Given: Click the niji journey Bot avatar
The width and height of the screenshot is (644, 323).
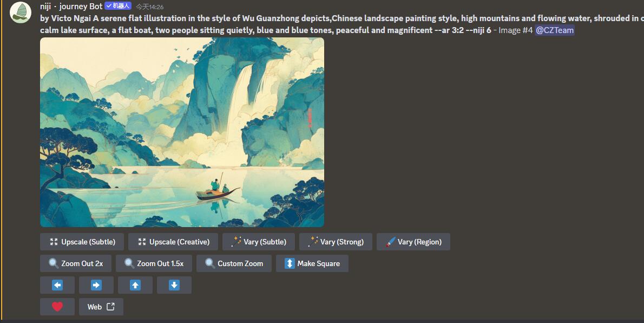Looking at the screenshot, I should 21,12.
